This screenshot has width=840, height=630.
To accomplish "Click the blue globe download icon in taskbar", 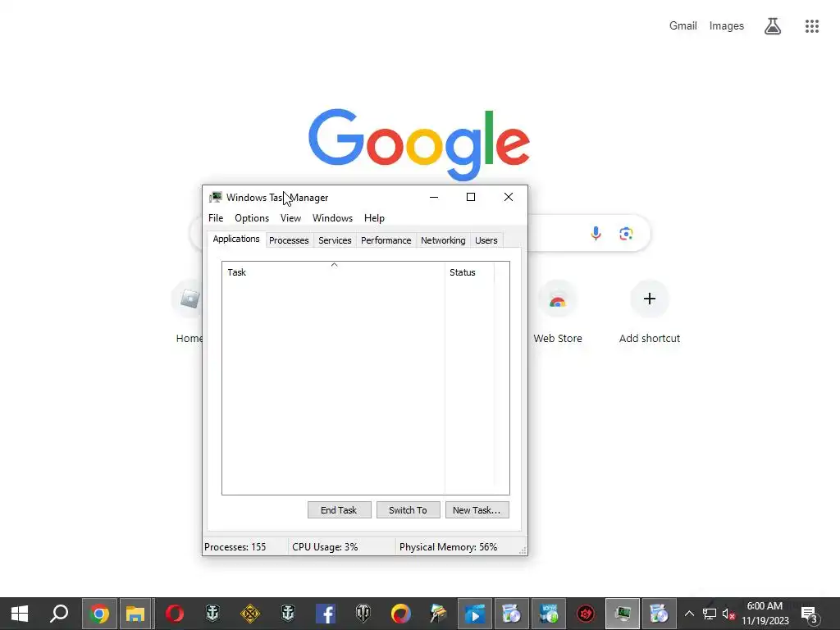I will (x=549, y=614).
